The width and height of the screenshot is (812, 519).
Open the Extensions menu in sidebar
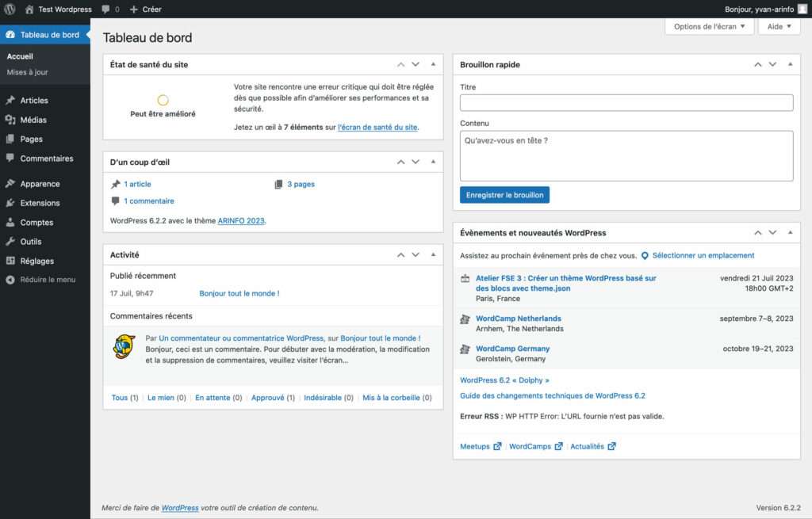coord(40,203)
